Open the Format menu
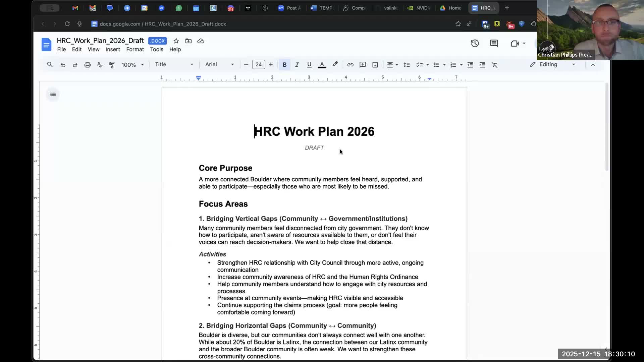This screenshot has height=362, width=644. point(135,49)
